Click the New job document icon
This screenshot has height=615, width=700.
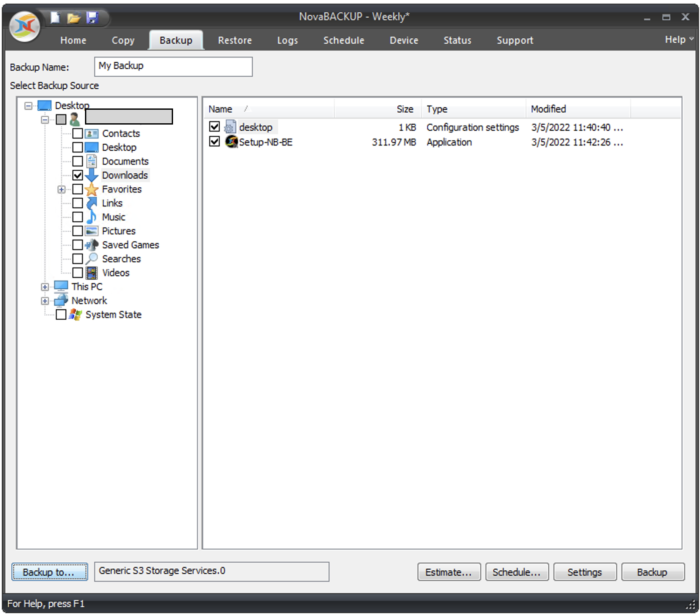pyautogui.click(x=55, y=17)
